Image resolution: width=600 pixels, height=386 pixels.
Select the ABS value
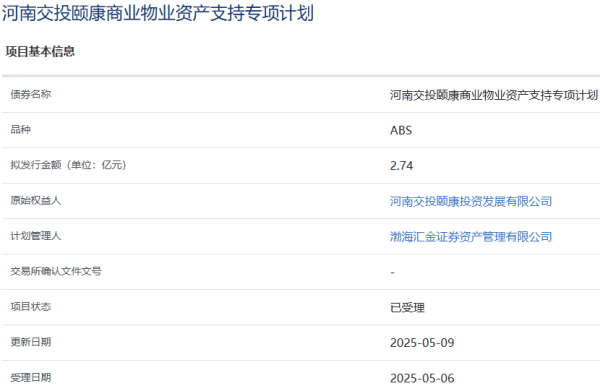click(x=401, y=130)
